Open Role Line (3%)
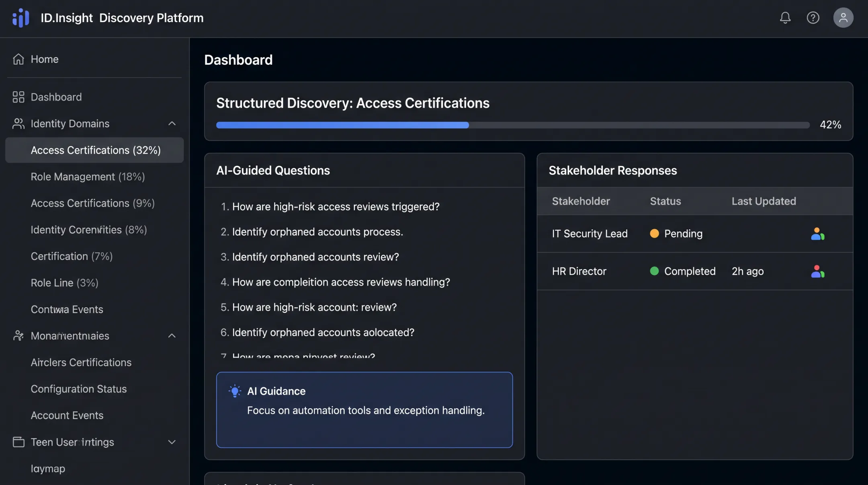The image size is (868, 485). coord(64,283)
